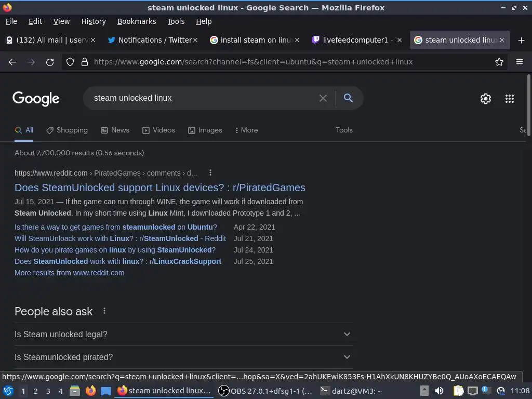Open clipboard manager tray icon
532x399 pixels.
(458, 391)
